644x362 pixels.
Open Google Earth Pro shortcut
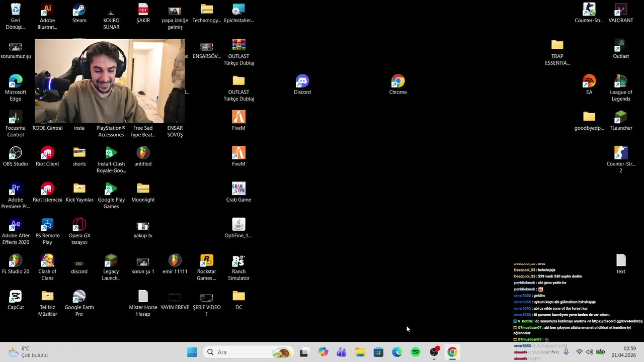tap(79, 303)
